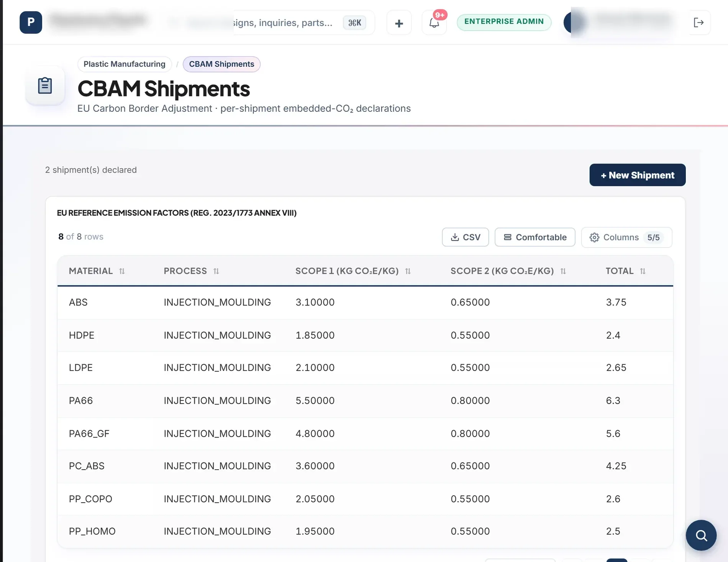Download the table as CSV
The width and height of the screenshot is (728, 562).
466,237
